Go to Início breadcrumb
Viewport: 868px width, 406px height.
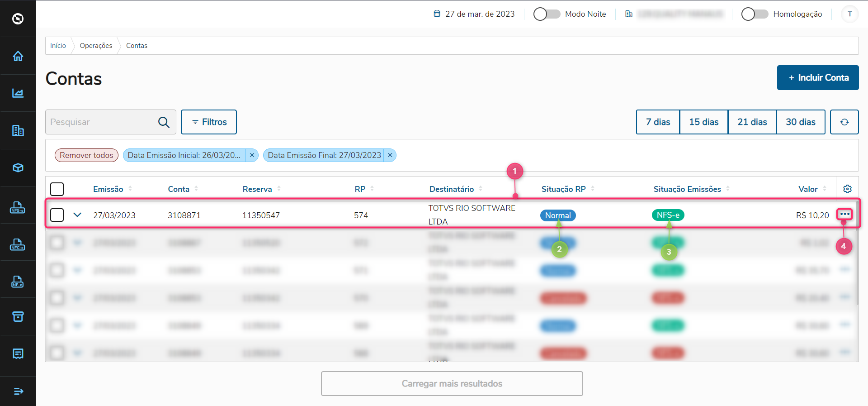[x=58, y=46]
